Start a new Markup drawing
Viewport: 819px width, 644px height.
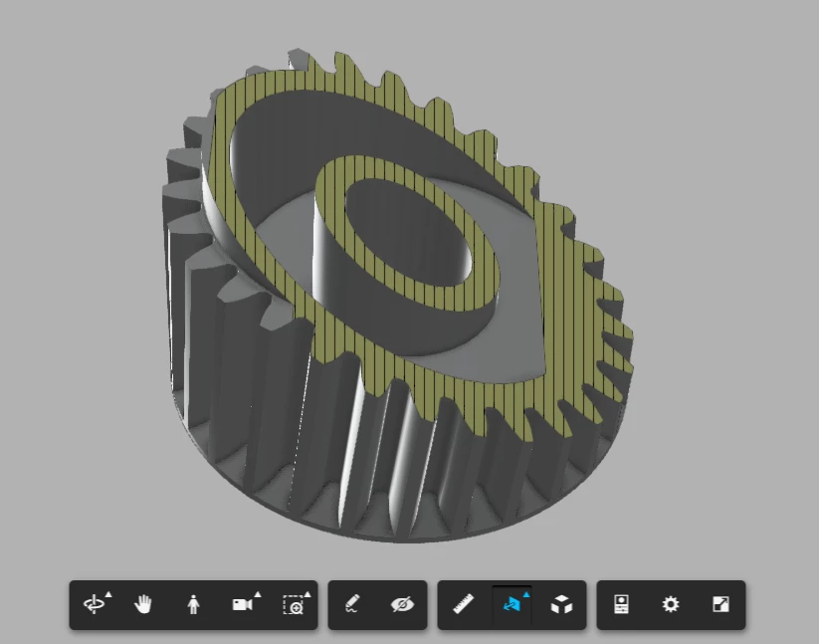(350, 604)
